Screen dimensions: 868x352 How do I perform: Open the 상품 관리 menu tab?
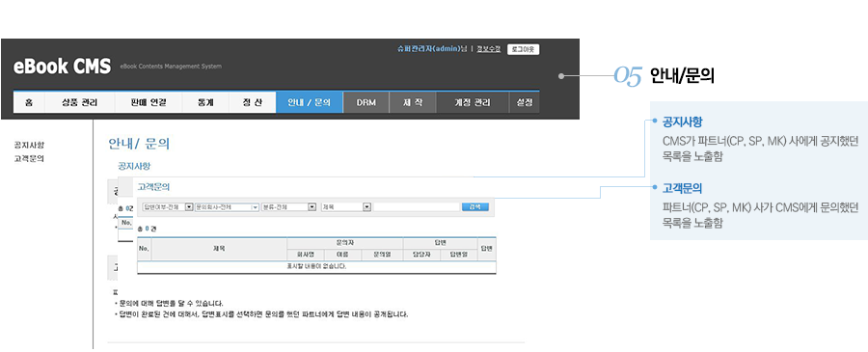[80, 102]
